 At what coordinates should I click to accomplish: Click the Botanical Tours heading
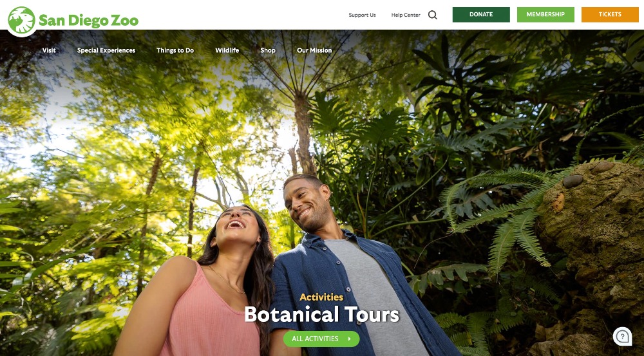pyautogui.click(x=321, y=315)
